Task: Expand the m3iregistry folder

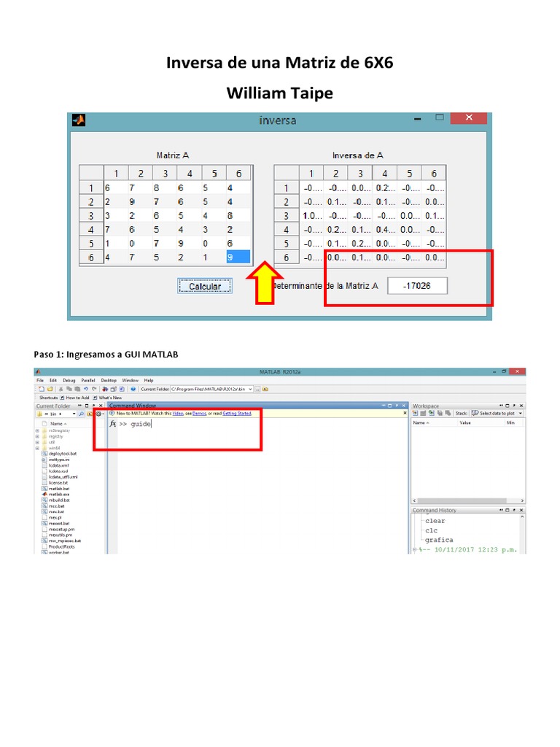Action: click(37, 430)
